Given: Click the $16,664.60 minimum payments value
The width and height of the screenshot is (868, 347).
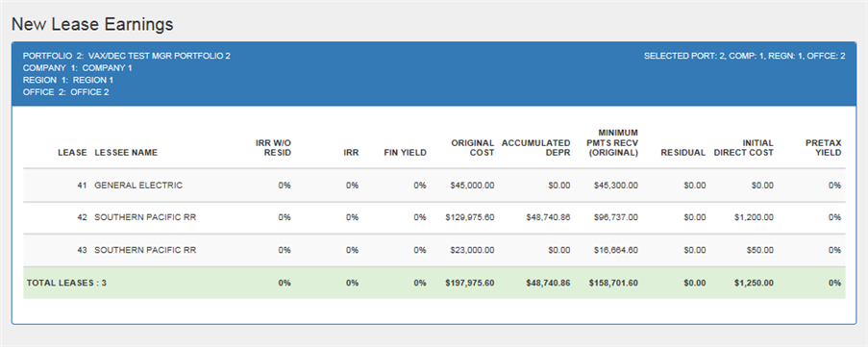Looking at the screenshot, I should [616, 250].
